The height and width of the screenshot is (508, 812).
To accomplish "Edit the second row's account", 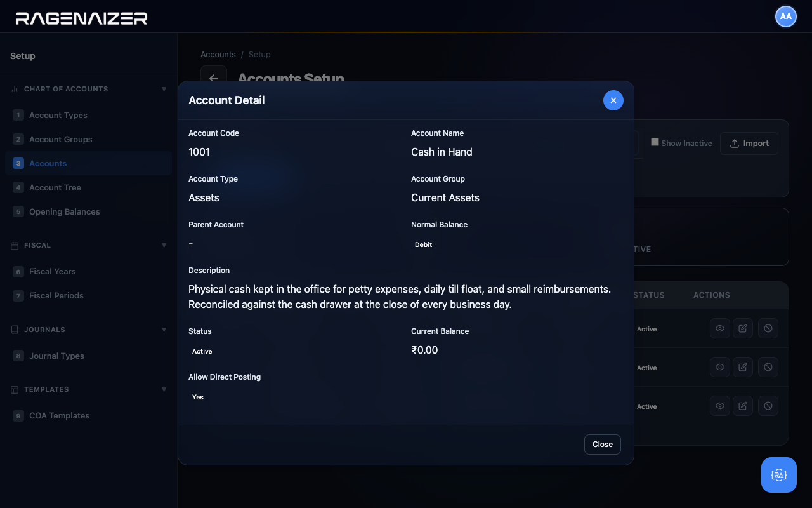I will pos(743,367).
